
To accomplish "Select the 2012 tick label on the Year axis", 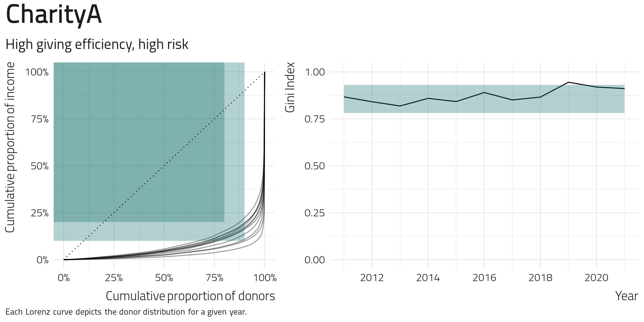I will coord(372,278).
